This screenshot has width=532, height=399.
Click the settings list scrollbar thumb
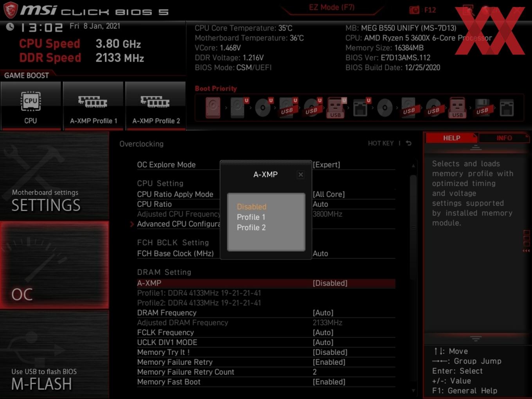coord(413,227)
